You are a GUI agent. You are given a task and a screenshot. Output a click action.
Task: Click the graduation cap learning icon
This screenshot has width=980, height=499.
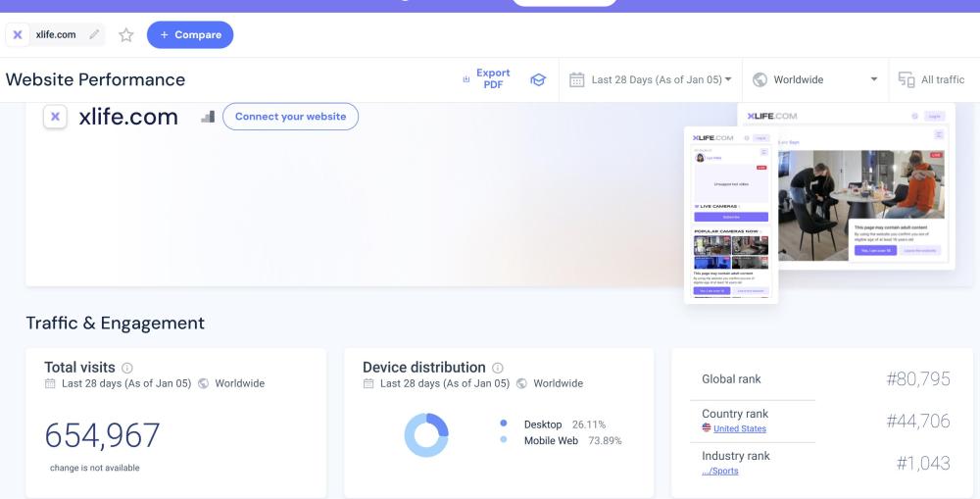(x=537, y=80)
